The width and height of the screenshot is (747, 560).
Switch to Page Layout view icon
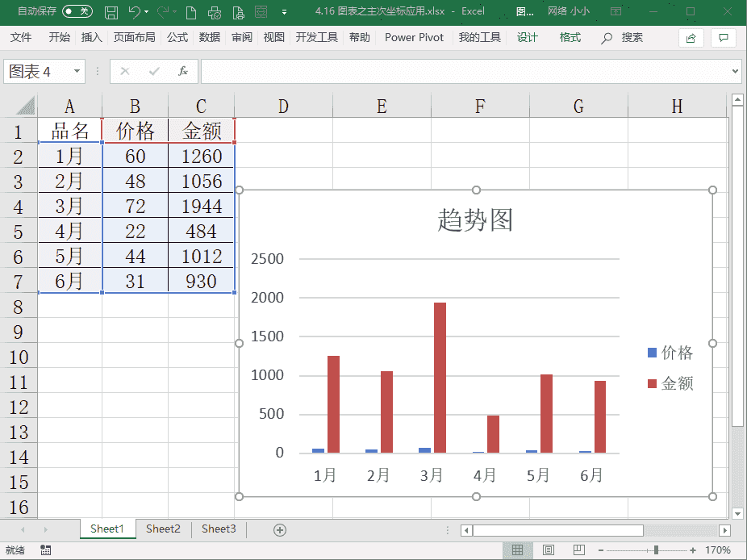coord(548,550)
